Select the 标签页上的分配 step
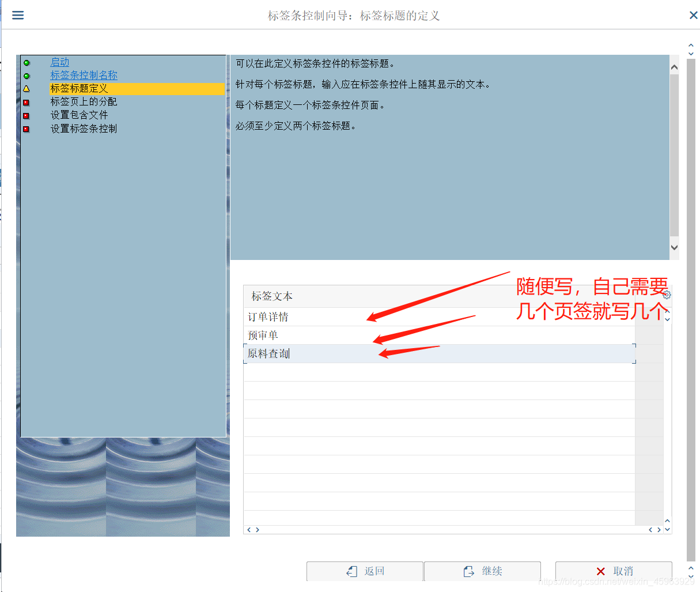Viewport: 700px width, 592px height. point(84,101)
